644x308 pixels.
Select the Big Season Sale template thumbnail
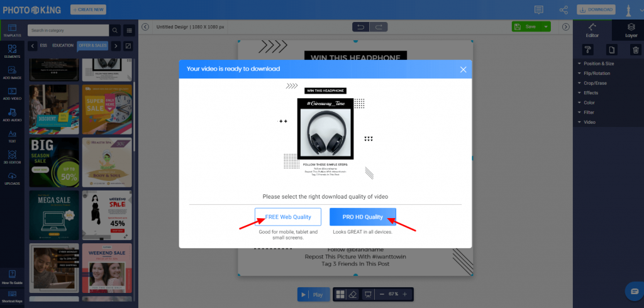point(54,162)
